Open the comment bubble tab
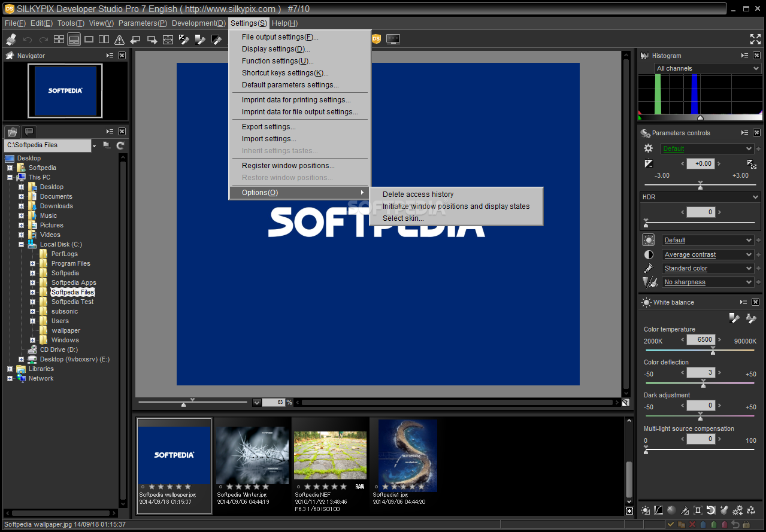The image size is (766, 532). 29,132
